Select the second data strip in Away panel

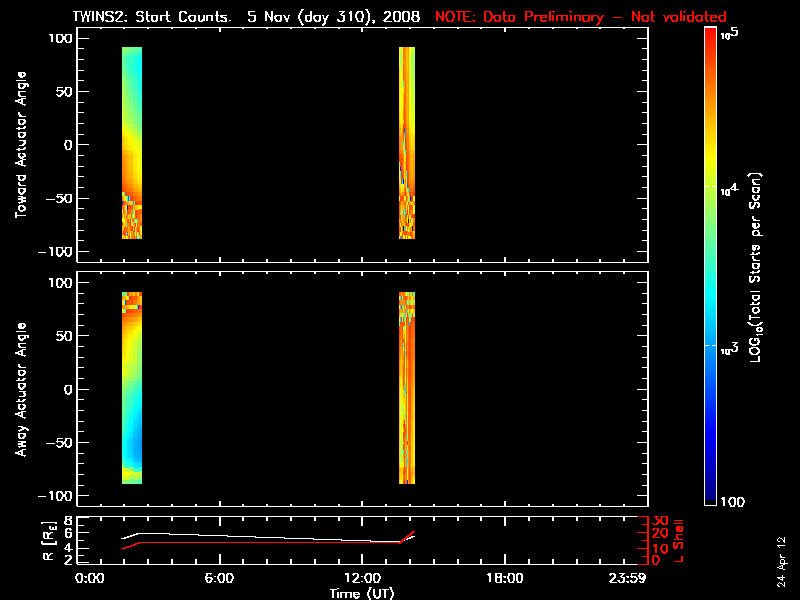coord(407,388)
